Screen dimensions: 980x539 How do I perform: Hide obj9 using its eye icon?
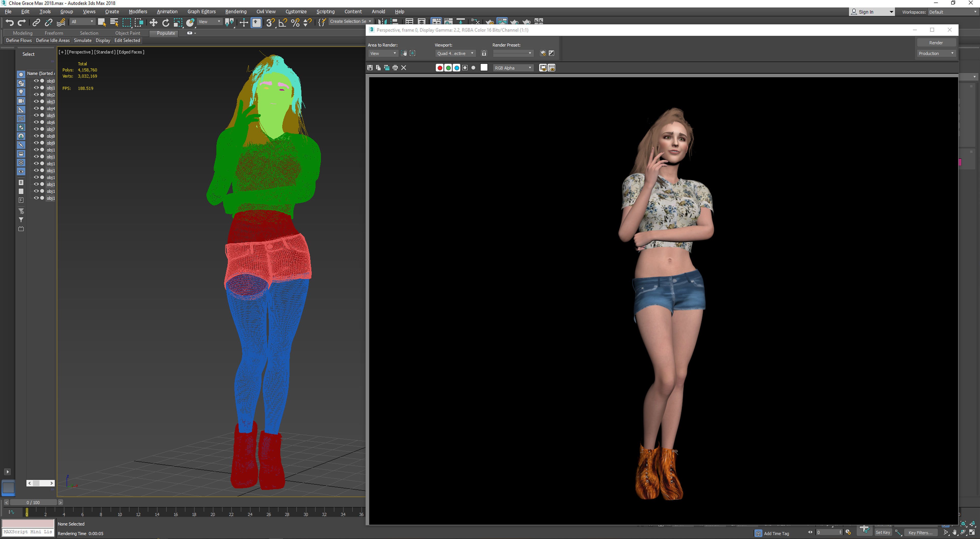coord(37,143)
